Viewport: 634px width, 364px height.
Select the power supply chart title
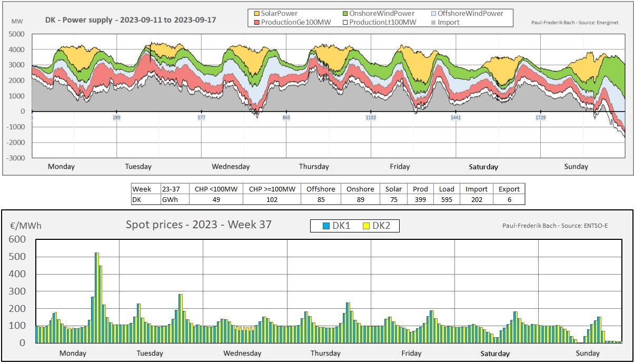(130, 21)
